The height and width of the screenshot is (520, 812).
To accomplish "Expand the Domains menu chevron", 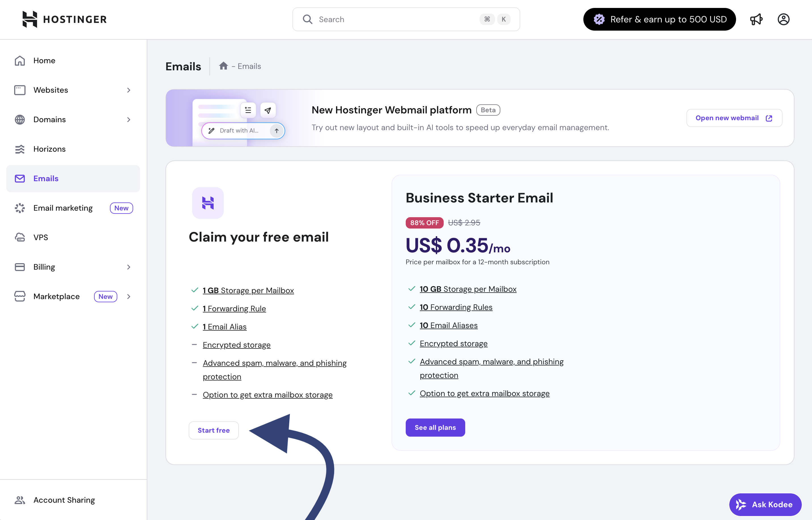I will coord(129,120).
